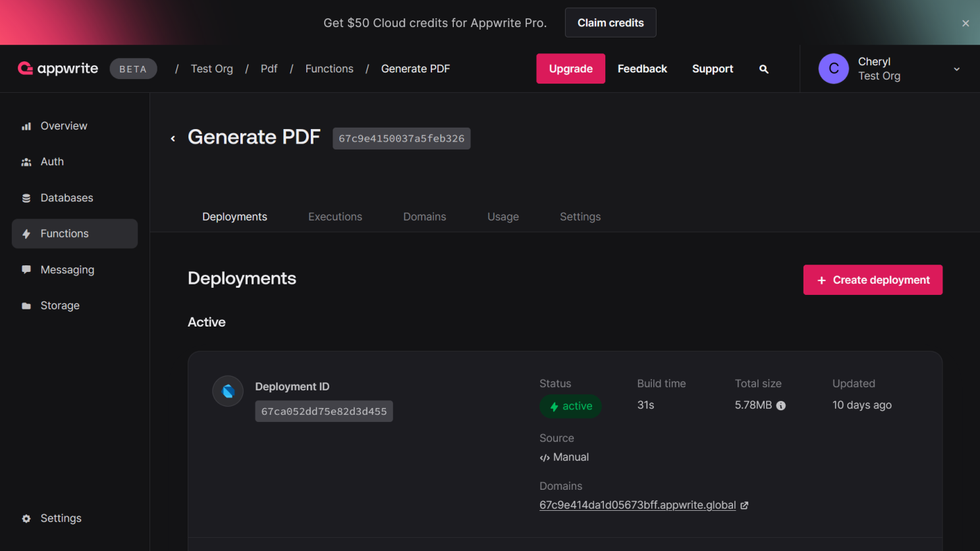Screen dimensions: 980x551
Task: Open the function Settings tab
Action: (580, 217)
